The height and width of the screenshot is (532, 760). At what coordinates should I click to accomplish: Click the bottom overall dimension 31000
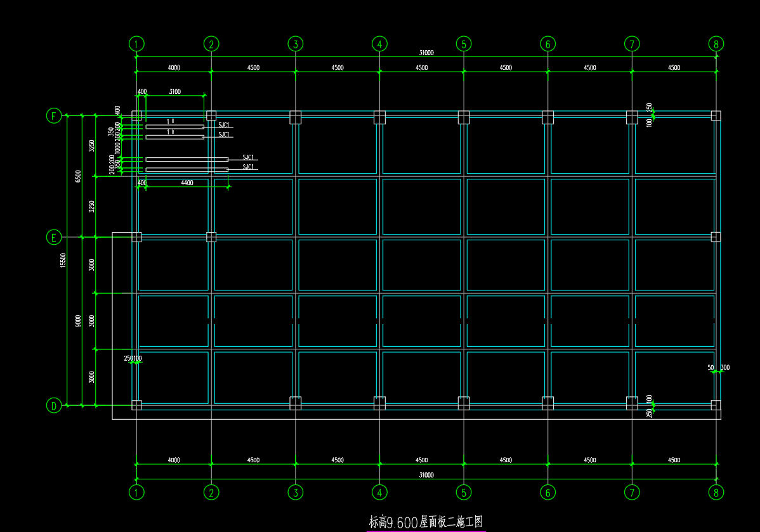click(x=426, y=476)
